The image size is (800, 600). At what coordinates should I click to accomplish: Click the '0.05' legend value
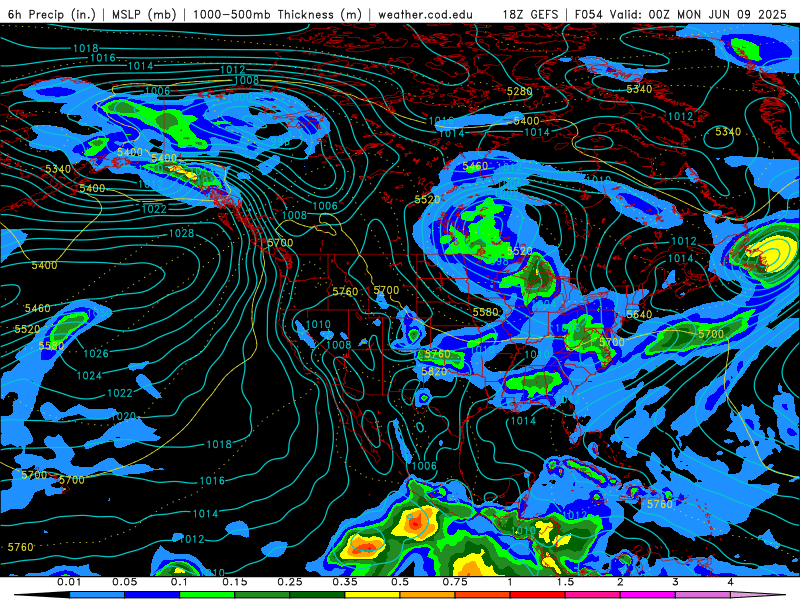pyautogui.click(x=124, y=582)
